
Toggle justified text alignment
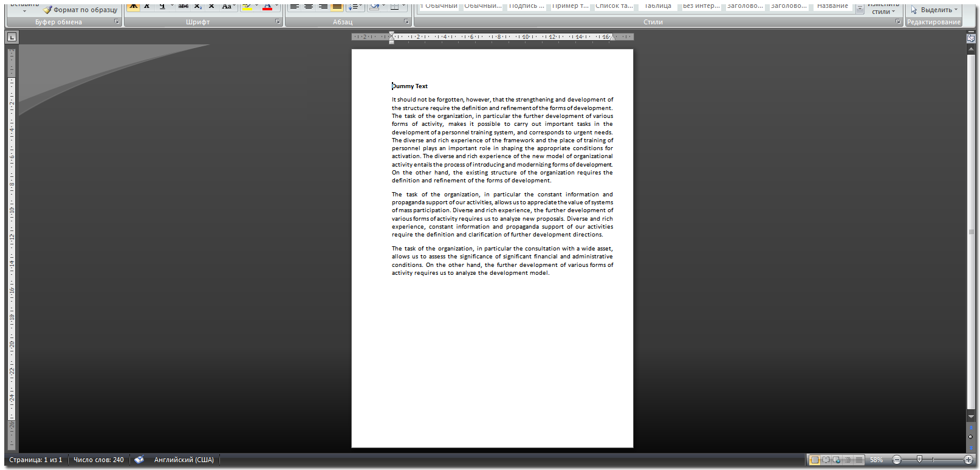coord(337,6)
